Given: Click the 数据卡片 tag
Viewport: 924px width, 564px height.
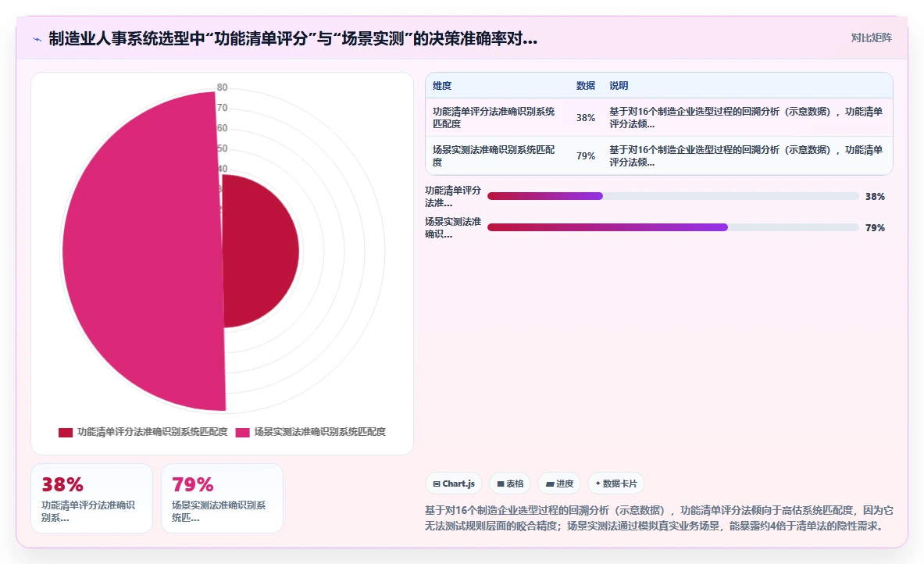Looking at the screenshot, I should 615,484.
